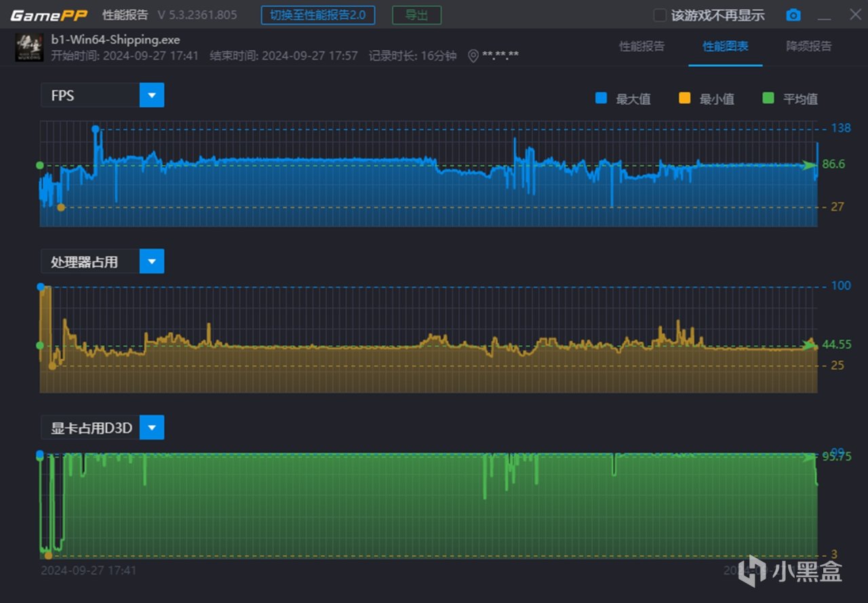Open the 降频报告 tab
Viewport: 868px width, 603px height.
(808, 46)
